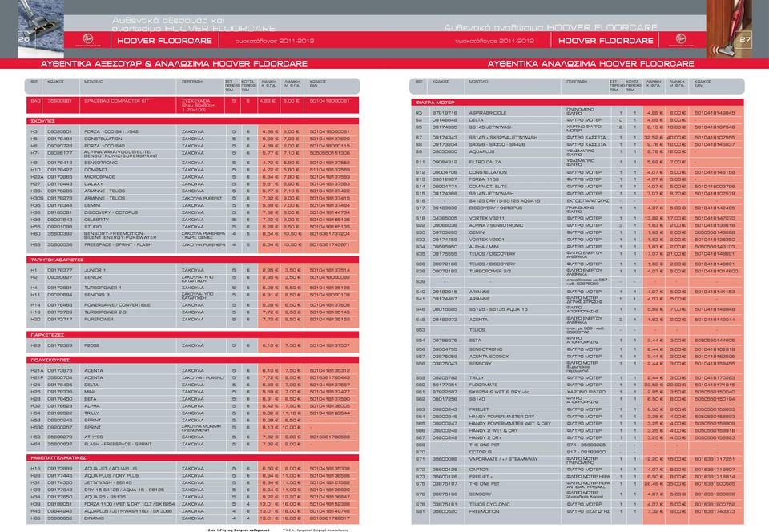The image size is (769, 532).
Task: Click the ΣΚΟΥΠΕΣ section header
Action: (192, 121)
